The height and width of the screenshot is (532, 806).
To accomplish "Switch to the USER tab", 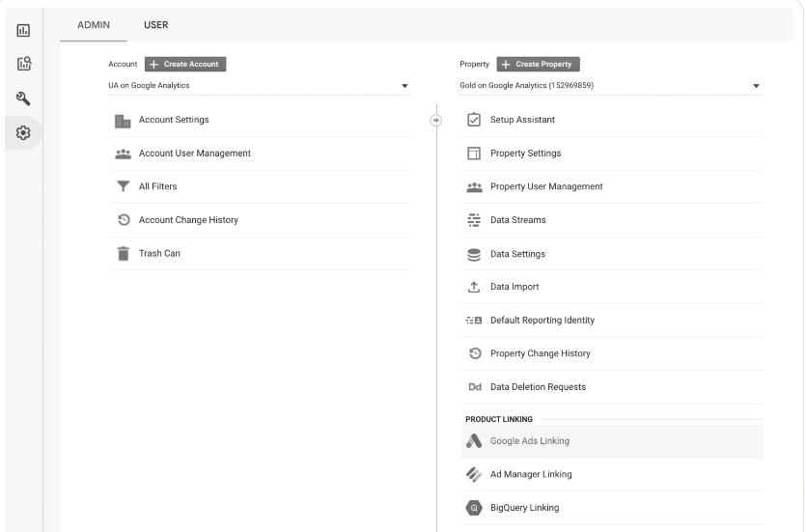I will tap(155, 25).
